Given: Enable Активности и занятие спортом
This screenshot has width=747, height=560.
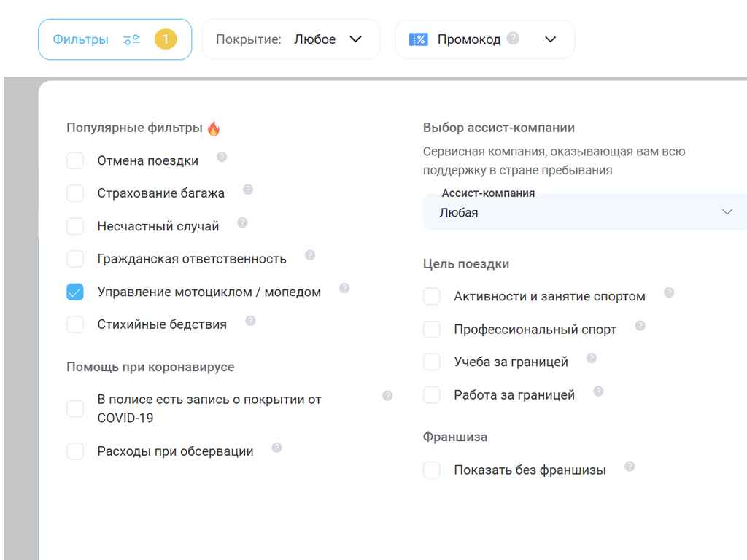Looking at the screenshot, I should [x=432, y=296].
